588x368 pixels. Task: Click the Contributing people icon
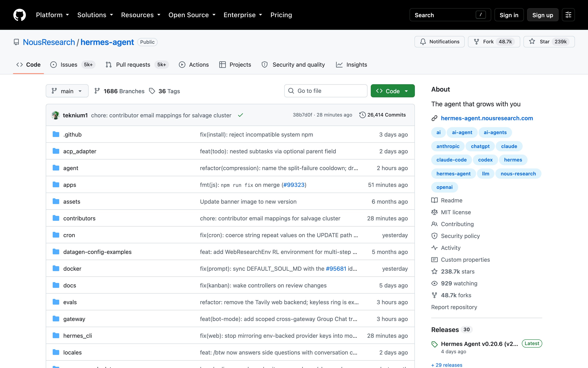click(x=434, y=224)
